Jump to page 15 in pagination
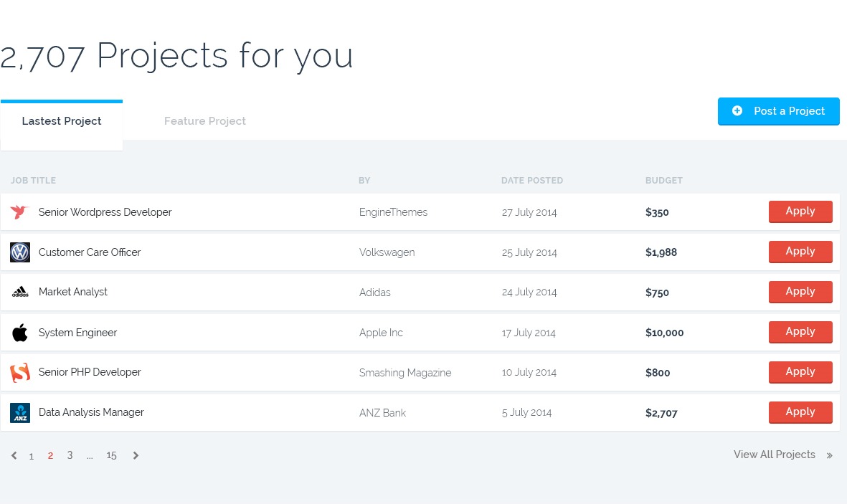This screenshot has width=847, height=504. 111,455
